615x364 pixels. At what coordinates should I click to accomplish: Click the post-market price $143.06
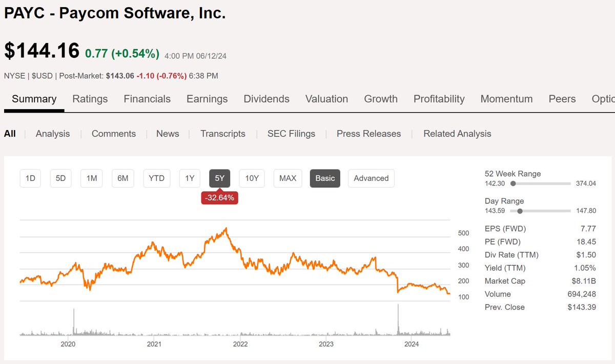(120, 76)
